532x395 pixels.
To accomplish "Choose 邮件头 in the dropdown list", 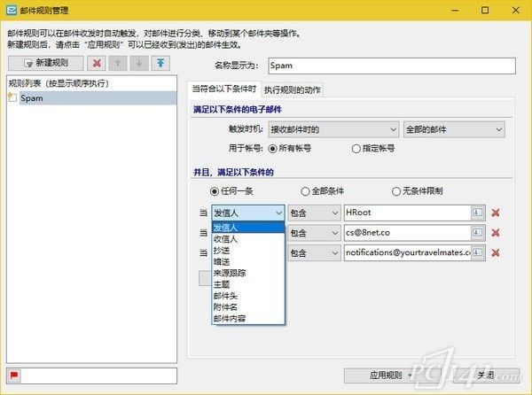I will coord(248,296).
